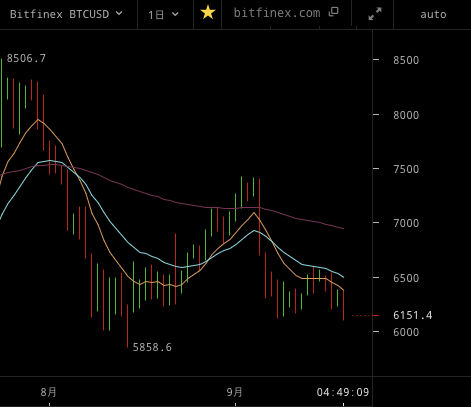Click the 6000 price axis label
The image size is (471, 407).
(406, 332)
